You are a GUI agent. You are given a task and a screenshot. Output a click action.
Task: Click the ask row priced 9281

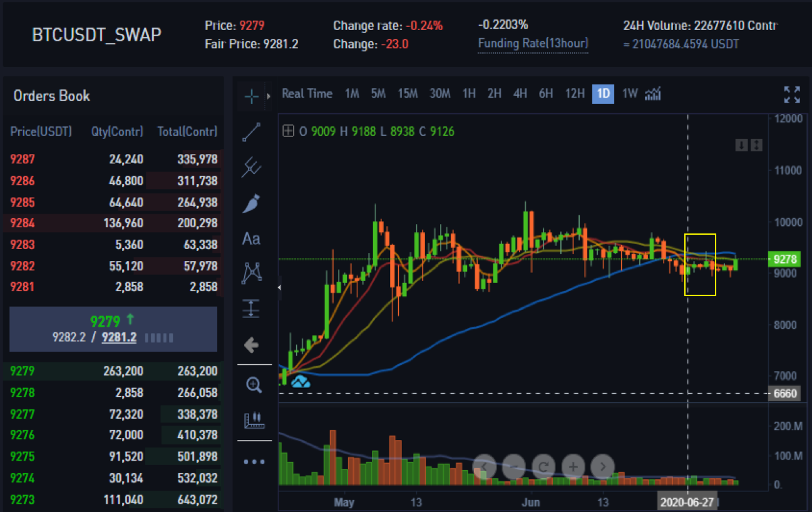[x=113, y=287]
